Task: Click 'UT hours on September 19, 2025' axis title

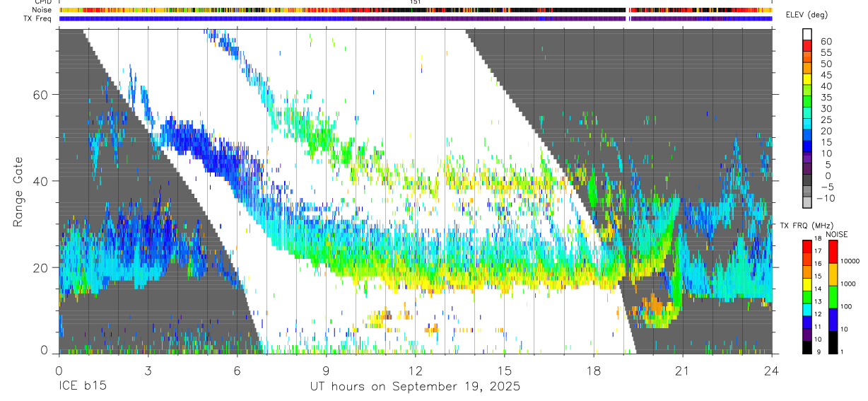Action: (x=416, y=387)
